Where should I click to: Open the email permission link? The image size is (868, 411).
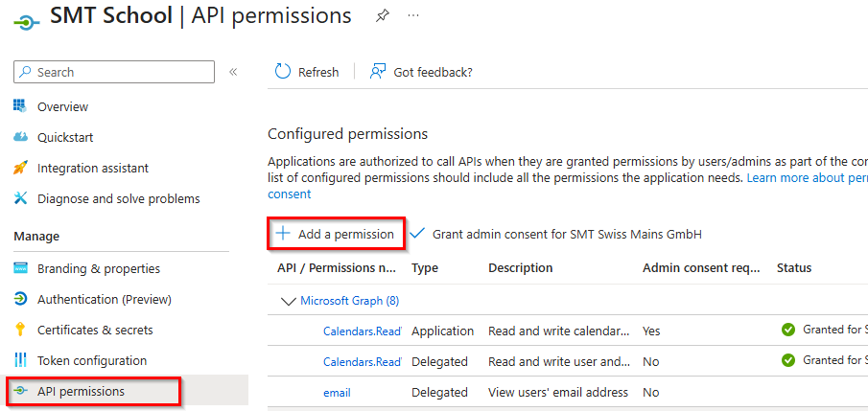[x=337, y=392]
